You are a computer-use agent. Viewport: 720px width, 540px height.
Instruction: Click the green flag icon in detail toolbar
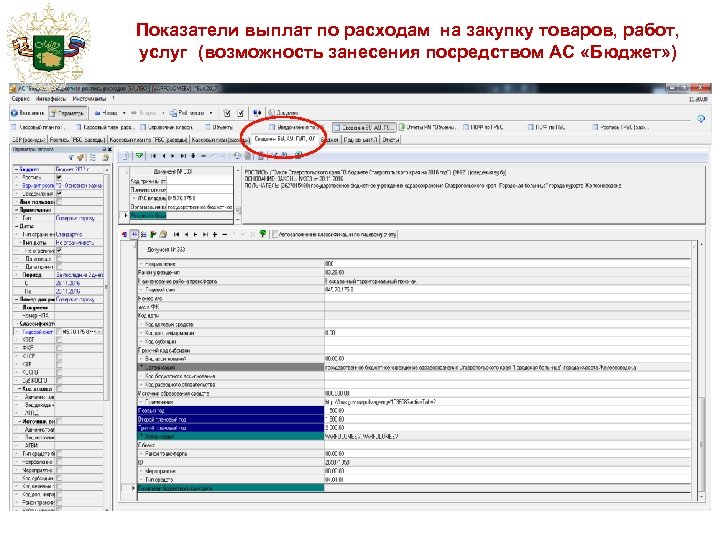click(153, 235)
